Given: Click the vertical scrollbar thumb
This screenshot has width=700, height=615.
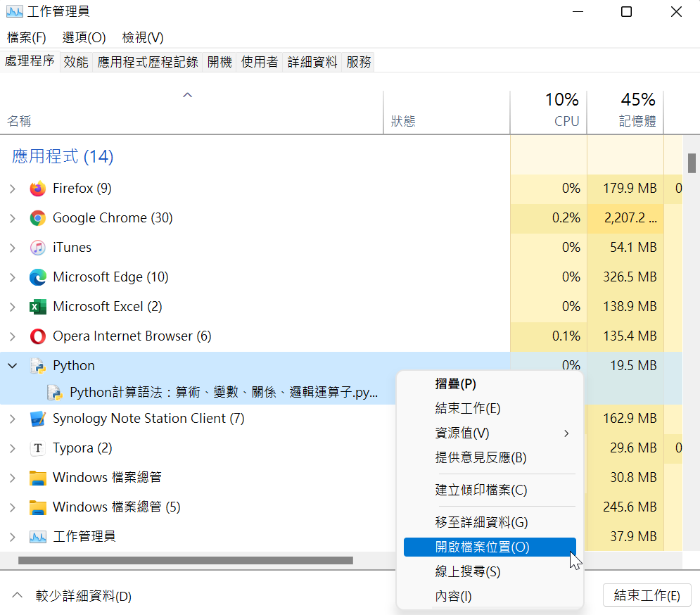Looking at the screenshot, I should tap(692, 163).
